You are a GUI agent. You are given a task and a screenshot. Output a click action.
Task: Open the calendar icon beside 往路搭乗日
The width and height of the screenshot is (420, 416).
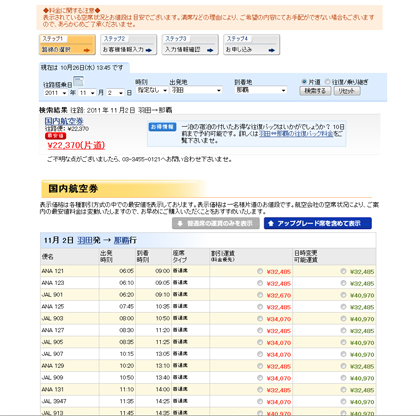pyautogui.click(x=78, y=81)
